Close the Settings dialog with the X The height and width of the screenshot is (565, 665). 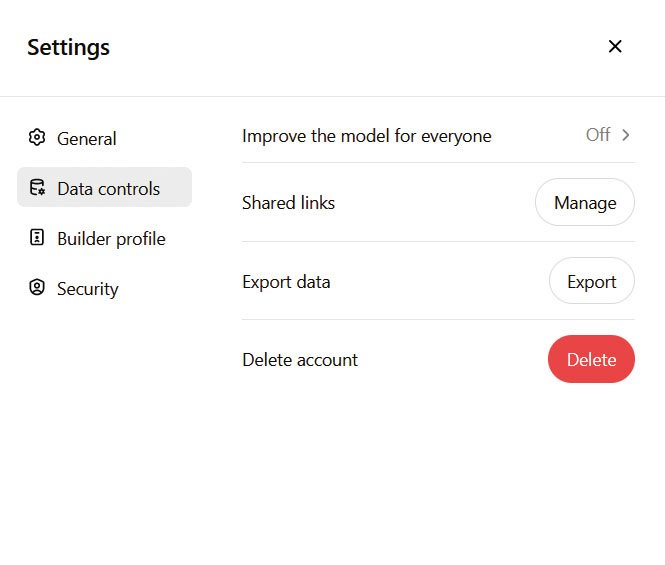615,46
